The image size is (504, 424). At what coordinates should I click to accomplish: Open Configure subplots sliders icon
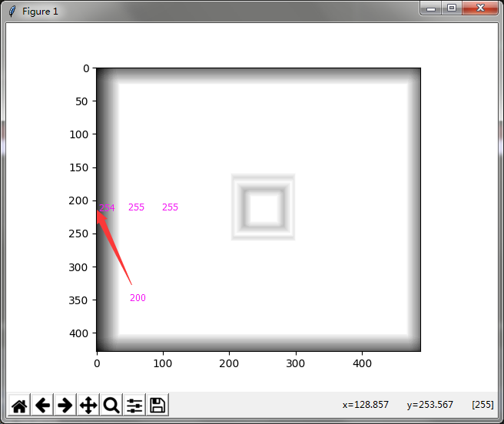pos(134,405)
